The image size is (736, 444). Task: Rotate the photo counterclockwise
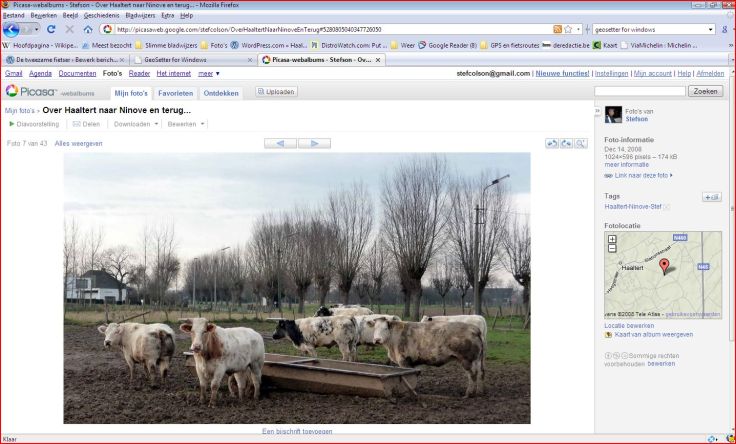pos(551,144)
